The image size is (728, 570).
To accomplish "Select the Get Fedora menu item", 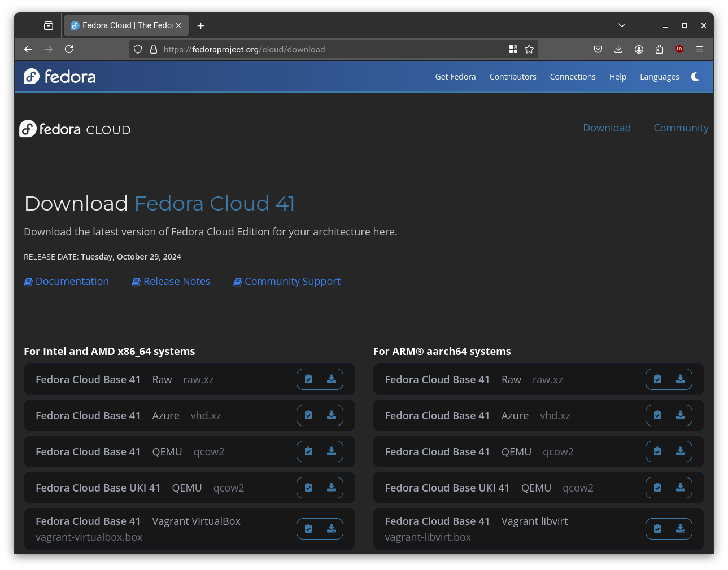I will point(455,77).
